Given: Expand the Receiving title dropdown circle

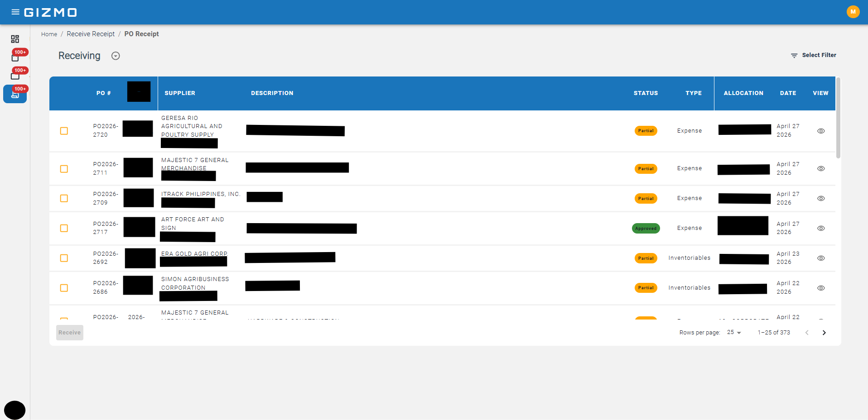Looking at the screenshot, I should click(116, 56).
